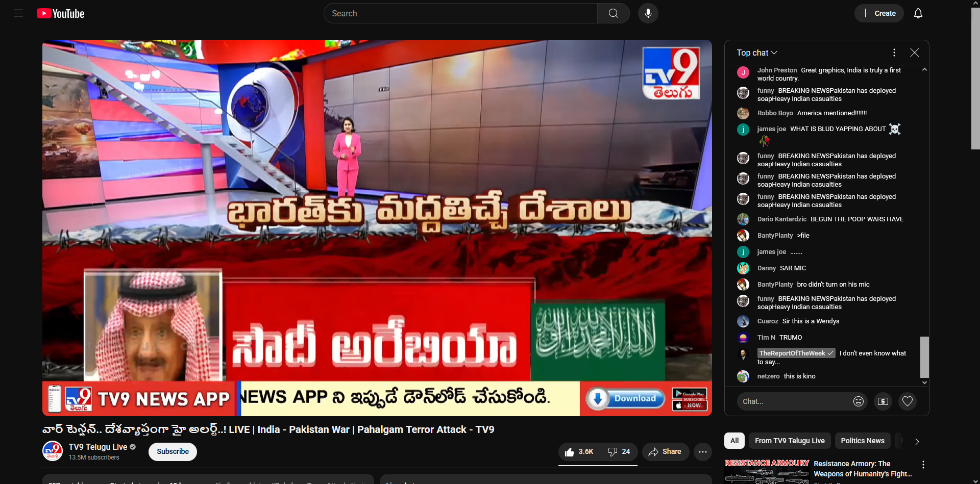This screenshot has width=980, height=484.
Task: Click the page vertical scrollbar thumb
Action: click(975, 79)
